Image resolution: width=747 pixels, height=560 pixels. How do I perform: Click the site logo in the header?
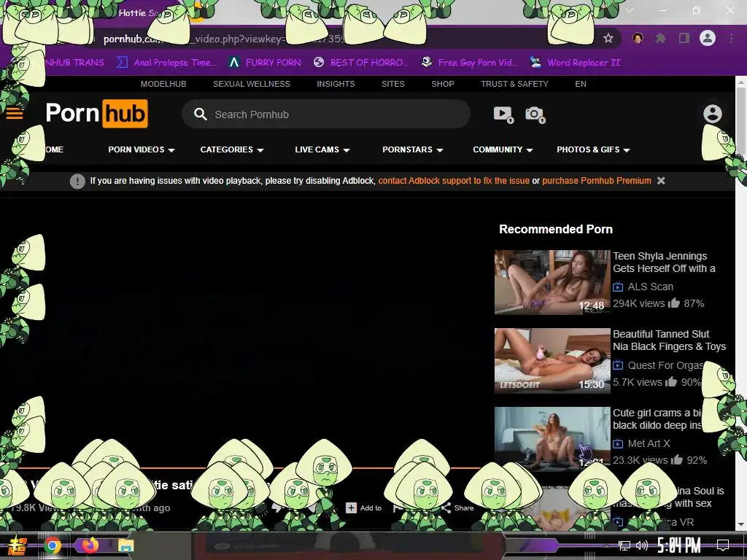click(97, 113)
